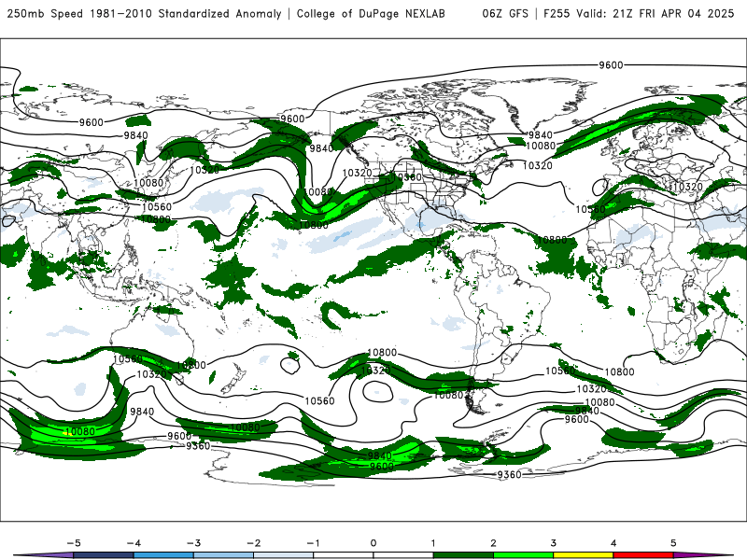Click the '06Z GFS' model run label
This screenshot has width=747, height=560.
[505, 13]
